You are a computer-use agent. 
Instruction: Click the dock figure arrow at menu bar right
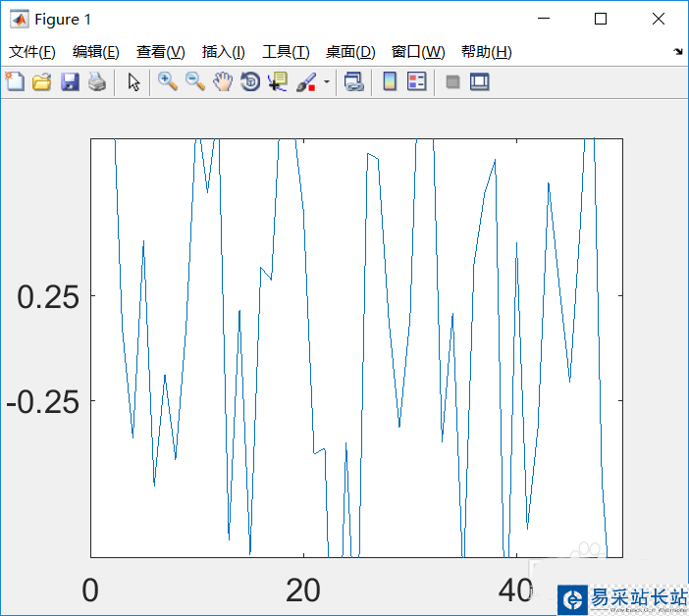click(678, 52)
